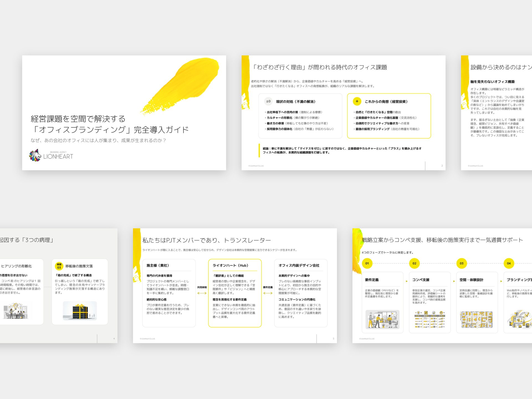This screenshot has height=399, width=532.
Task: Click the office team illustration in the 要件定義 phase card
Action: [382, 319]
